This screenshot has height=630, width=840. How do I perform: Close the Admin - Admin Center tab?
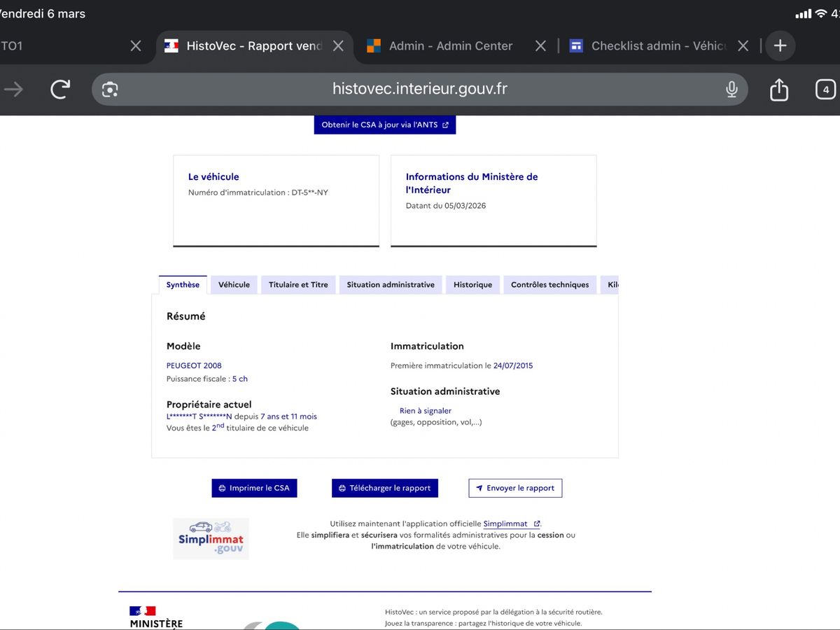540,45
